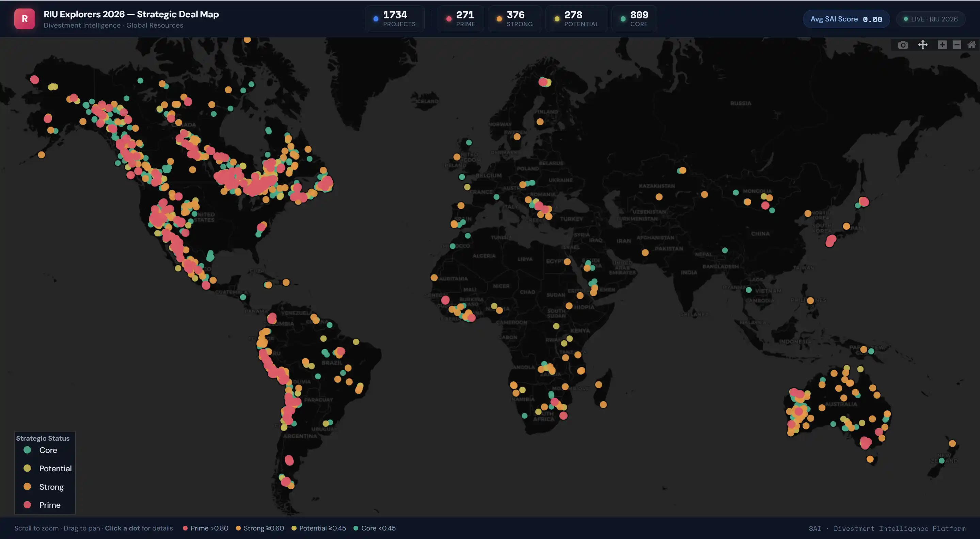Click the Strategic Status legend title

(43, 438)
